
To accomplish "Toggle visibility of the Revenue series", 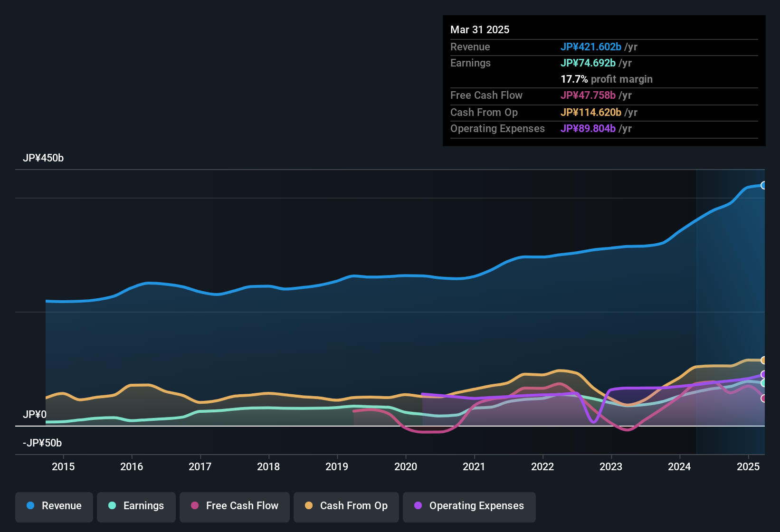I will click(54, 506).
